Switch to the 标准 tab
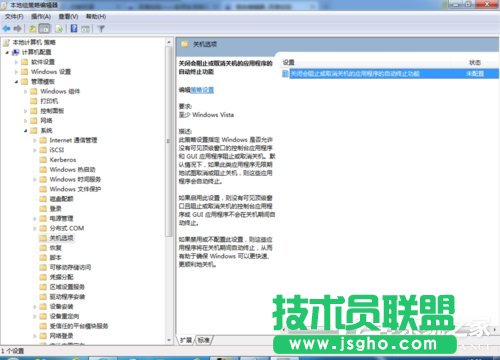This screenshot has height=360, width=500. tap(203, 340)
